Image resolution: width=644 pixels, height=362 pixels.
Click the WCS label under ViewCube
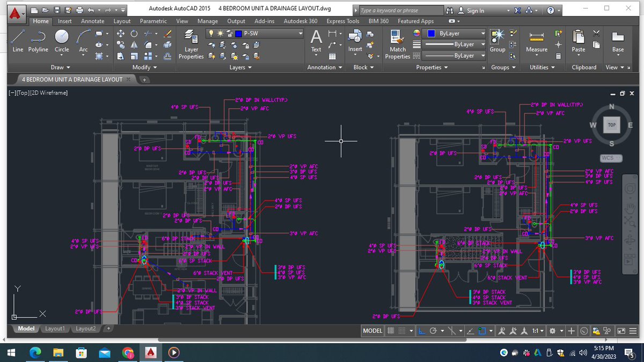tap(611, 158)
